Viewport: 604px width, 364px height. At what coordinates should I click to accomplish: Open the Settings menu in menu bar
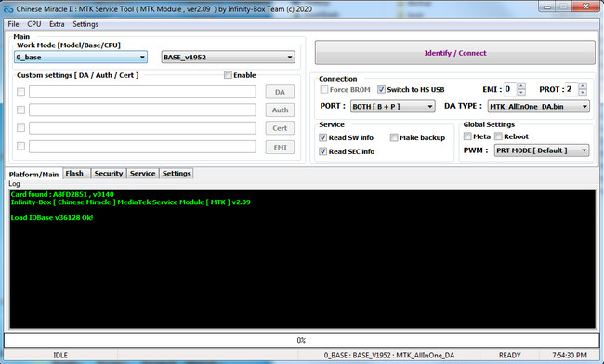[x=85, y=24]
